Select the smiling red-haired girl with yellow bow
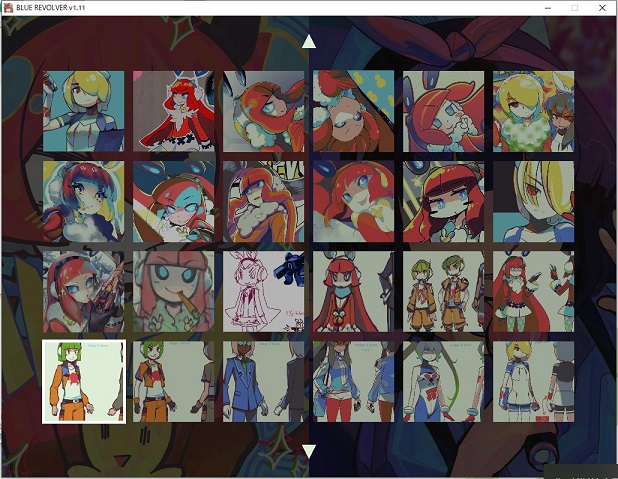This screenshot has width=618, height=479. [x=354, y=201]
